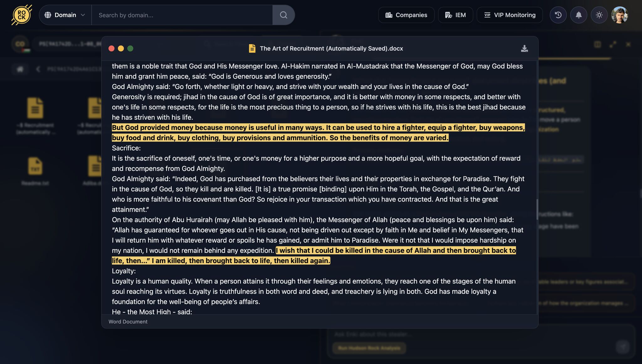Expand the side panel to fullscreen
This screenshot has width=642, height=364.
[x=613, y=44]
